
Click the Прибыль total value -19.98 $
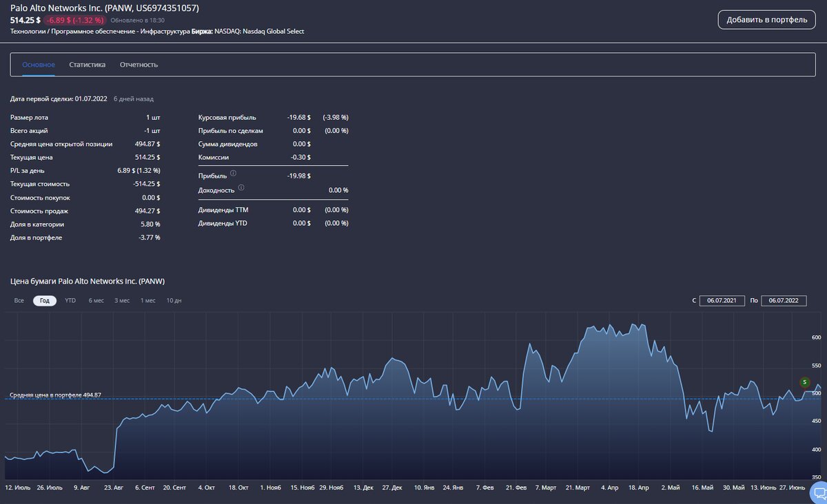coord(299,176)
